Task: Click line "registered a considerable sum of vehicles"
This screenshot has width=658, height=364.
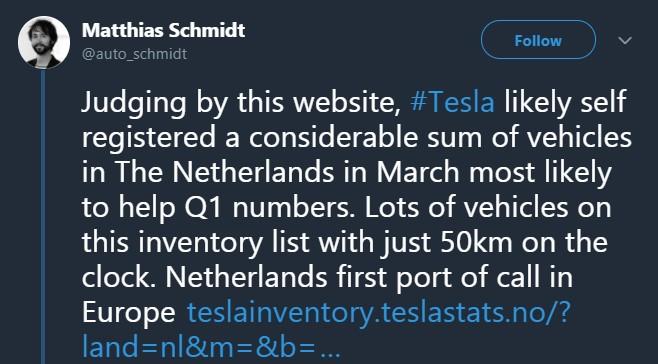Action: click(x=356, y=137)
